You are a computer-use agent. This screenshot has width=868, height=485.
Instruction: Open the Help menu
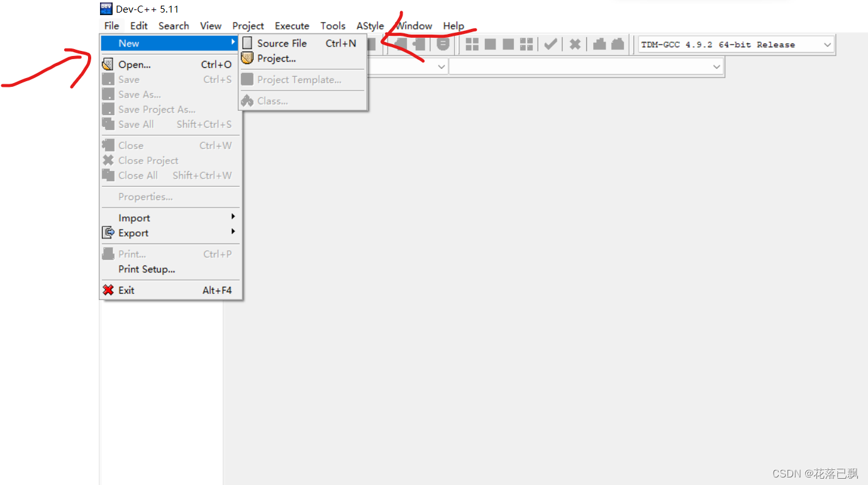coord(453,26)
